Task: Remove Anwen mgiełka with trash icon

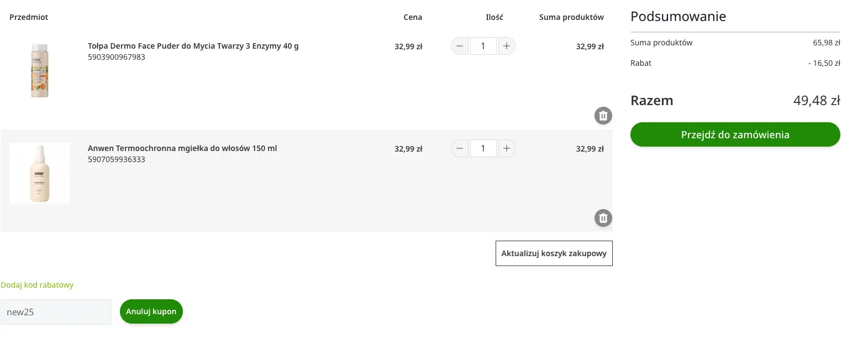Action: point(603,218)
